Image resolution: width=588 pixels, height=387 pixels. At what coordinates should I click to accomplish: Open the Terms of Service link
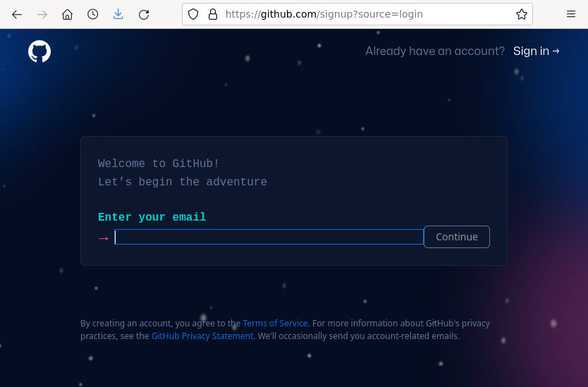pos(275,324)
